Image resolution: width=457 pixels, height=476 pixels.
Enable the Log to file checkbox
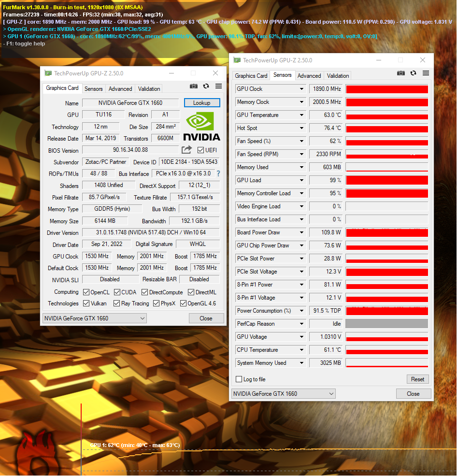239,379
